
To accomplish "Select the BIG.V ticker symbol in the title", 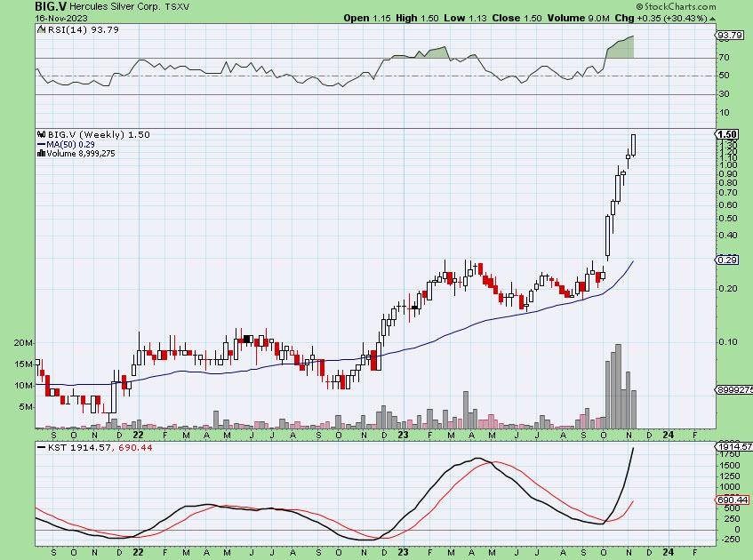I will [x=51, y=7].
